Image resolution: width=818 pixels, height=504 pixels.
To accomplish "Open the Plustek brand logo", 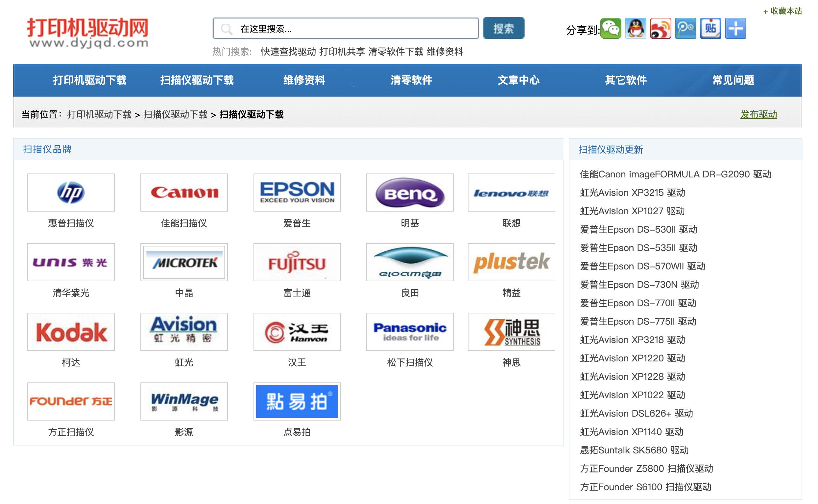I will tap(512, 262).
